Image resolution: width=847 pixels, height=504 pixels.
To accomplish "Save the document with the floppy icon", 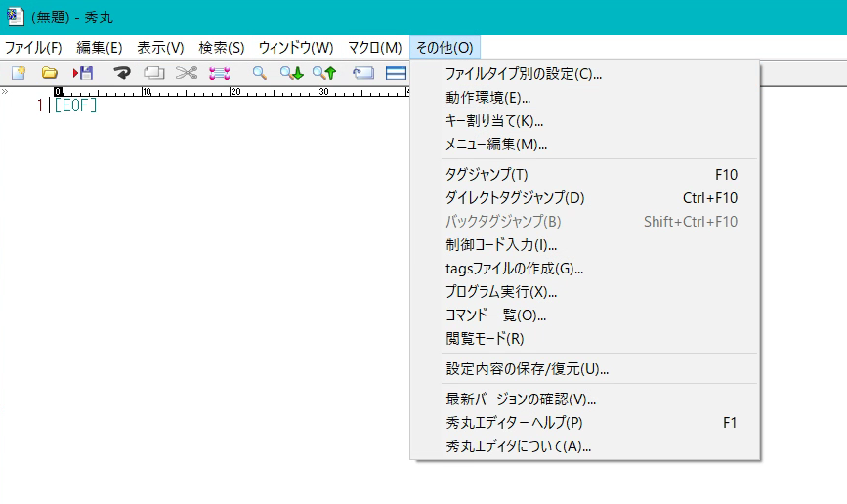I will click(x=83, y=73).
